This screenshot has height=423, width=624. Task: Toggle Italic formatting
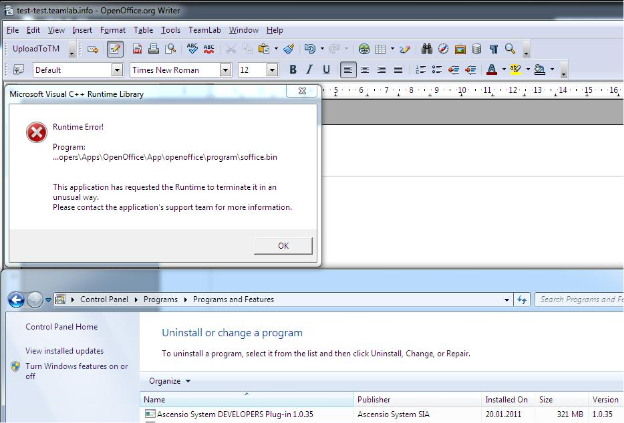(x=309, y=70)
